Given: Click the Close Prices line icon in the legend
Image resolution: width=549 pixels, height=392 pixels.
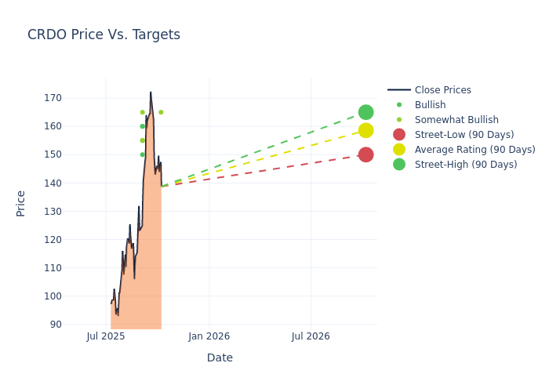Looking at the screenshot, I should tap(399, 90).
